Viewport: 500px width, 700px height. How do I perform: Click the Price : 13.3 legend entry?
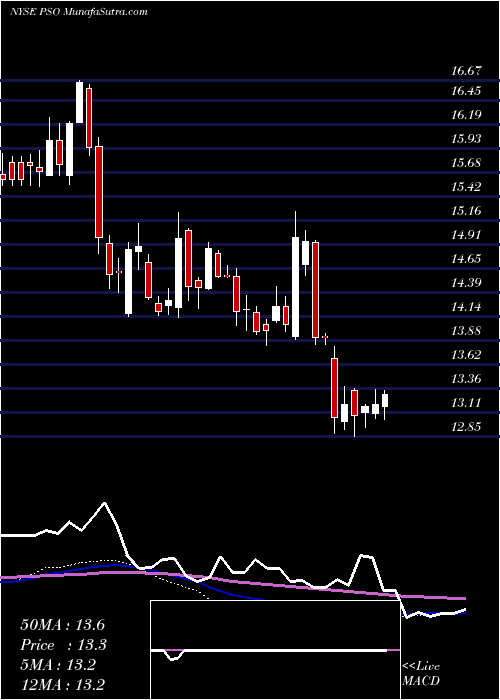point(64,645)
